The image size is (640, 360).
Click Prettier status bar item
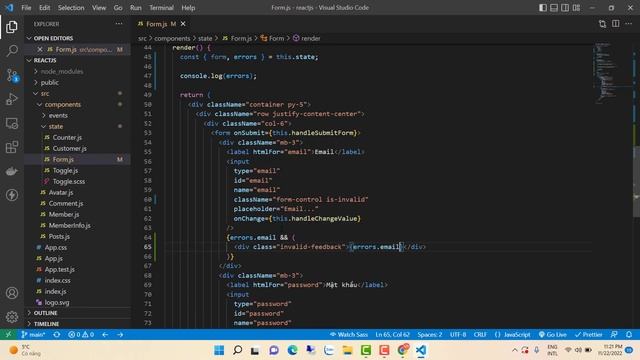588,334
